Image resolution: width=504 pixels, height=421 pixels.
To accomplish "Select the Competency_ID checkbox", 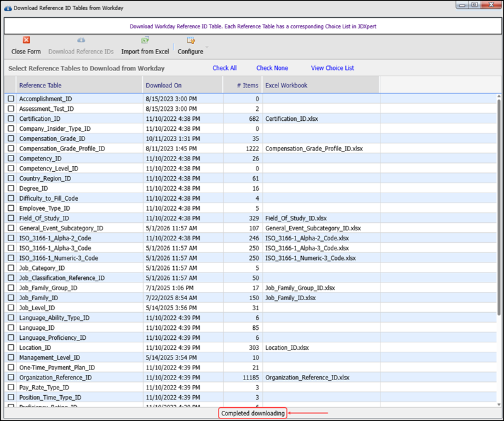I will (11, 159).
